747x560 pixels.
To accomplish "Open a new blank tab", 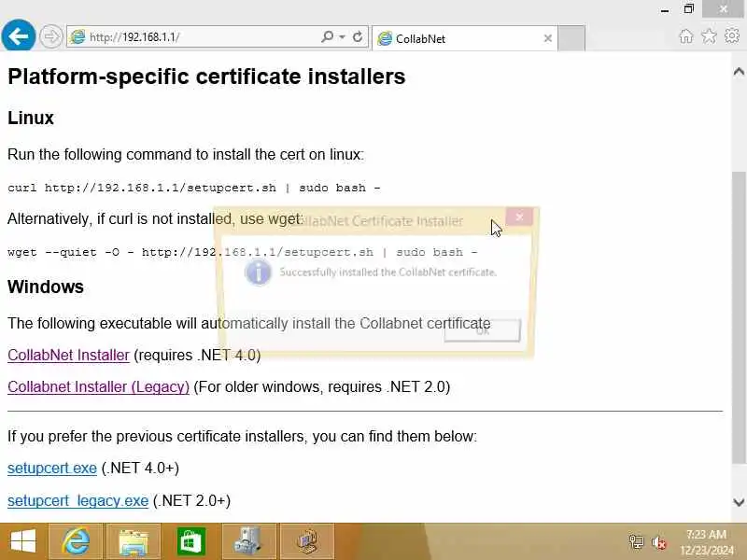I will (571, 38).
